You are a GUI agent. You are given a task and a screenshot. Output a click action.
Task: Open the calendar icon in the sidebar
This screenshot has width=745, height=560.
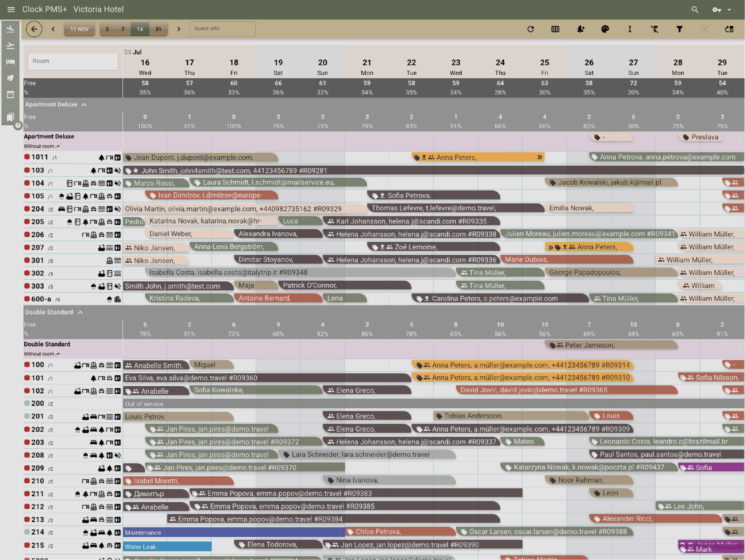10,93
